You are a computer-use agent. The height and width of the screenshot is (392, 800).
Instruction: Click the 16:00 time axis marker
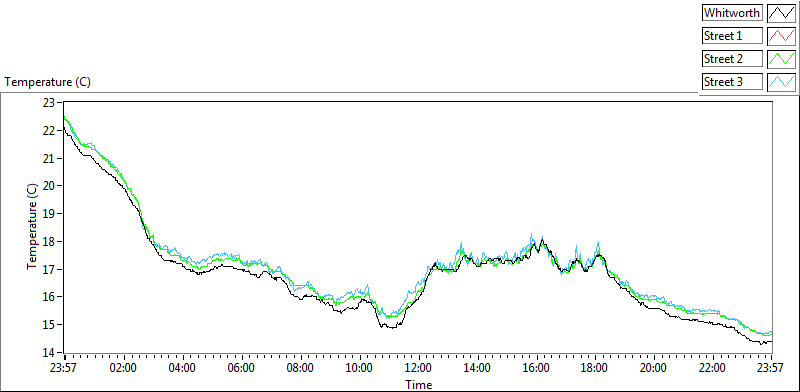536,368
